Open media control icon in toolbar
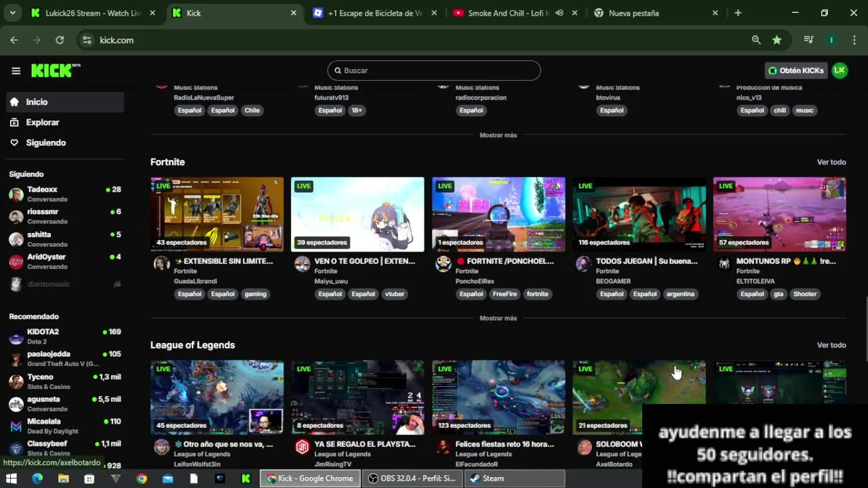Screen dimensions: 868x488 click(808, 40)
